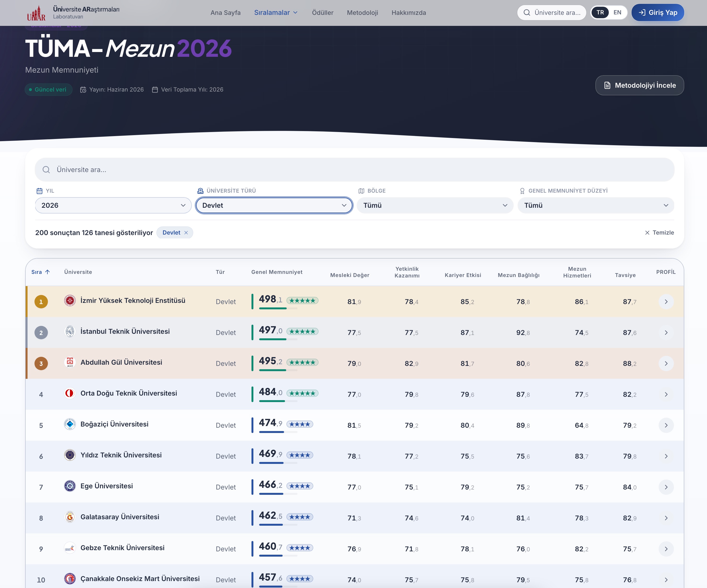Focus the main Üniversite ara search field
Screen dimensions: 707x588
[354, 170]
